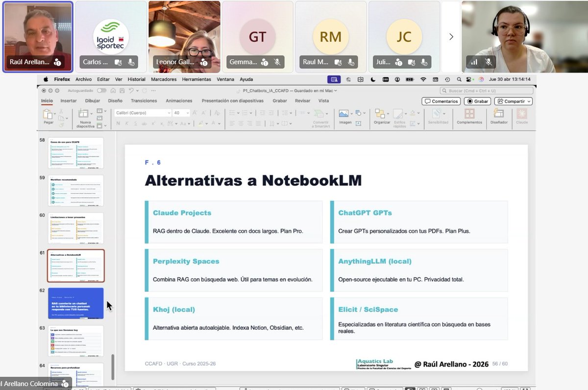Screen dimensions: 588x390
Task: Click the decrease indent icon
Action: pyautogui.click(x=262, y=113)
